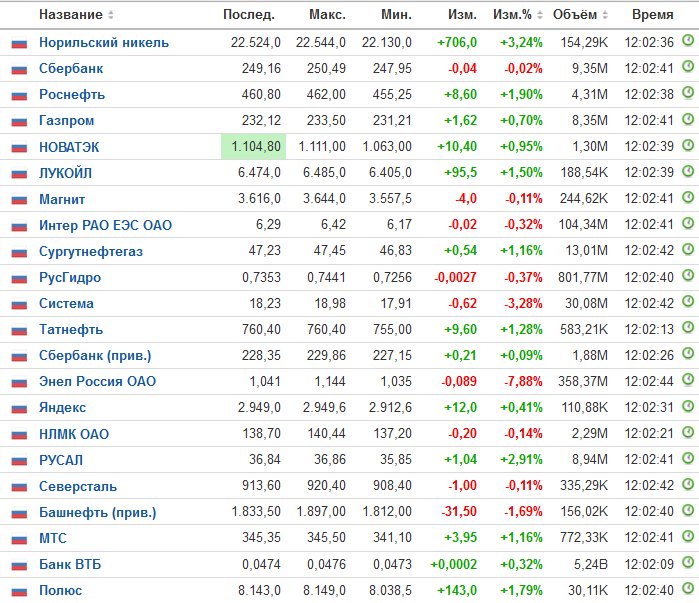Open the Газпром stock link

point(66,121)
